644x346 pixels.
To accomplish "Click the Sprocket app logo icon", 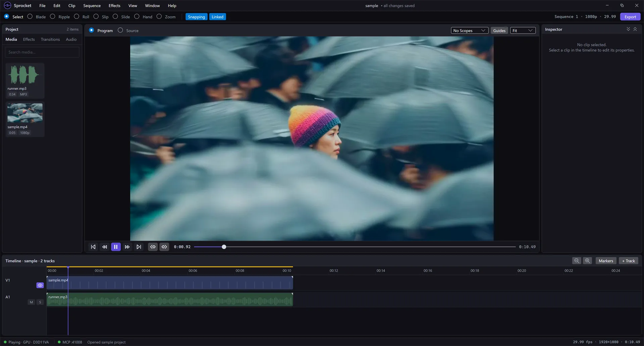I will click(x=7, y=5).
